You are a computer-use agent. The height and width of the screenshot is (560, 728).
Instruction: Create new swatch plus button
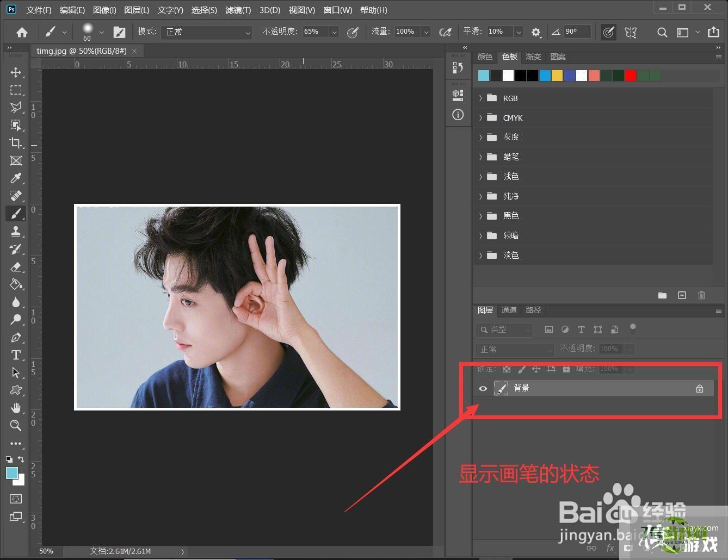682,295
